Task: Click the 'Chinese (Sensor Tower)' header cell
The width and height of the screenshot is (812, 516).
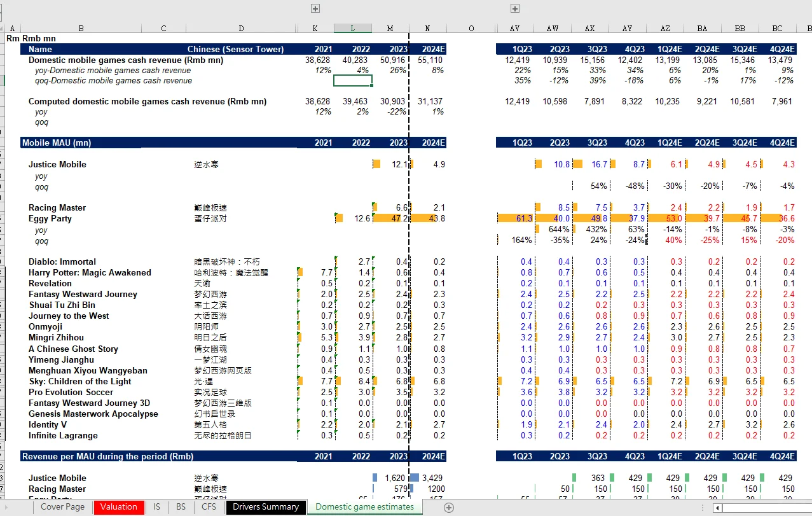Action: coord(236,49)
